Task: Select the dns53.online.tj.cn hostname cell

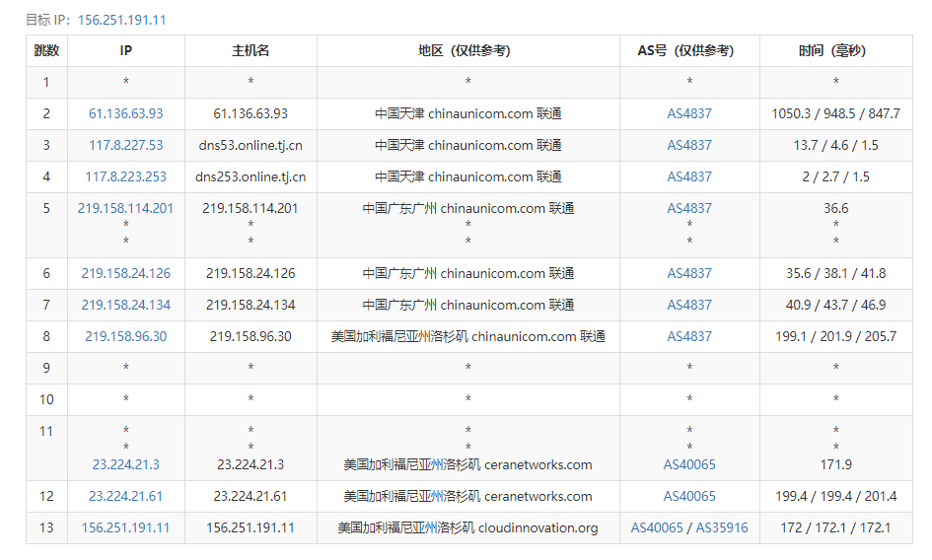Action: point(251,145)
